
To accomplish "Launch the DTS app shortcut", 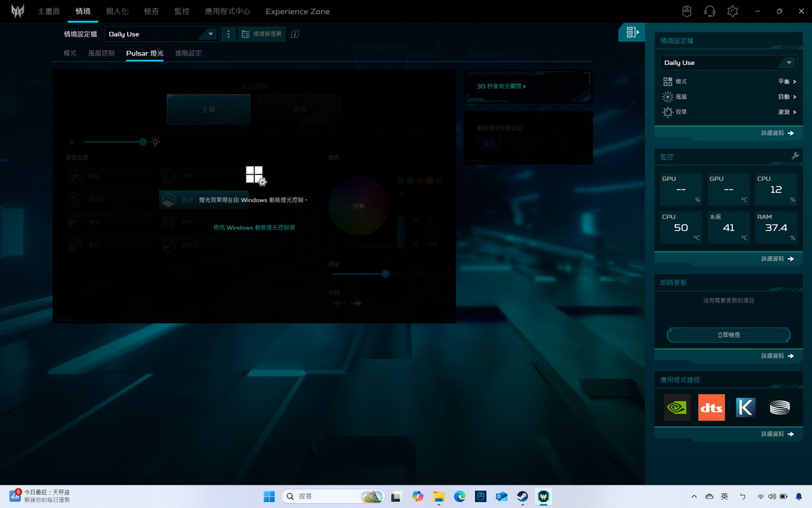I will point(711,407).
